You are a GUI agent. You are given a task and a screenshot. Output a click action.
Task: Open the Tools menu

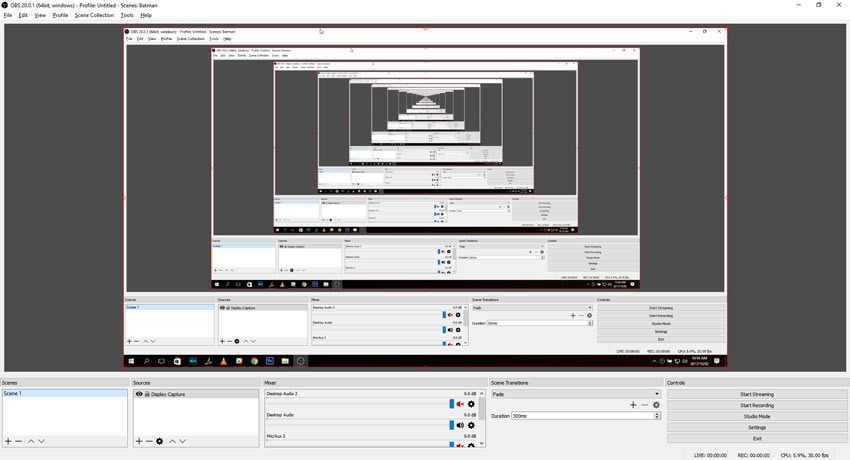click(127, 15)
